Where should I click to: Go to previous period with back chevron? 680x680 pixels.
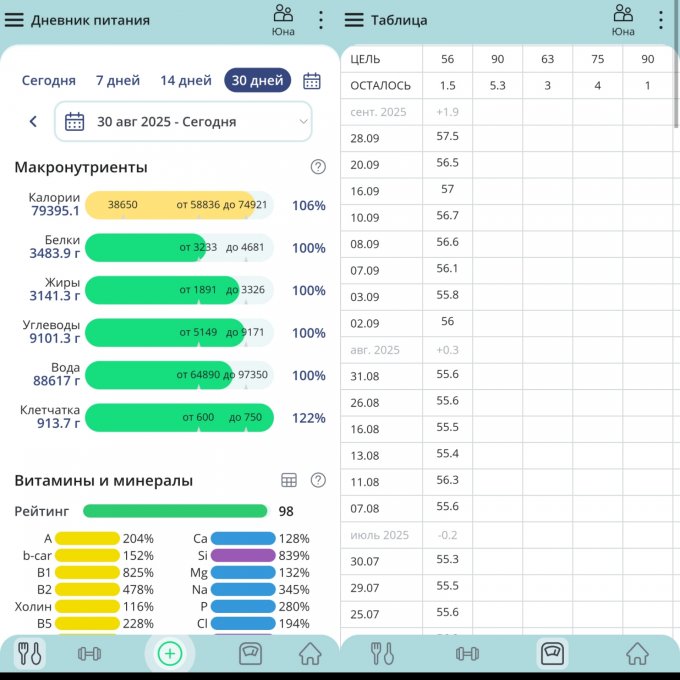coord(33,122)
